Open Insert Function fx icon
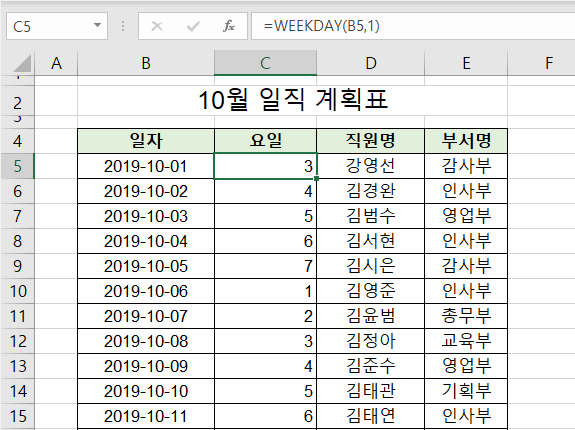 coord(229,26)
